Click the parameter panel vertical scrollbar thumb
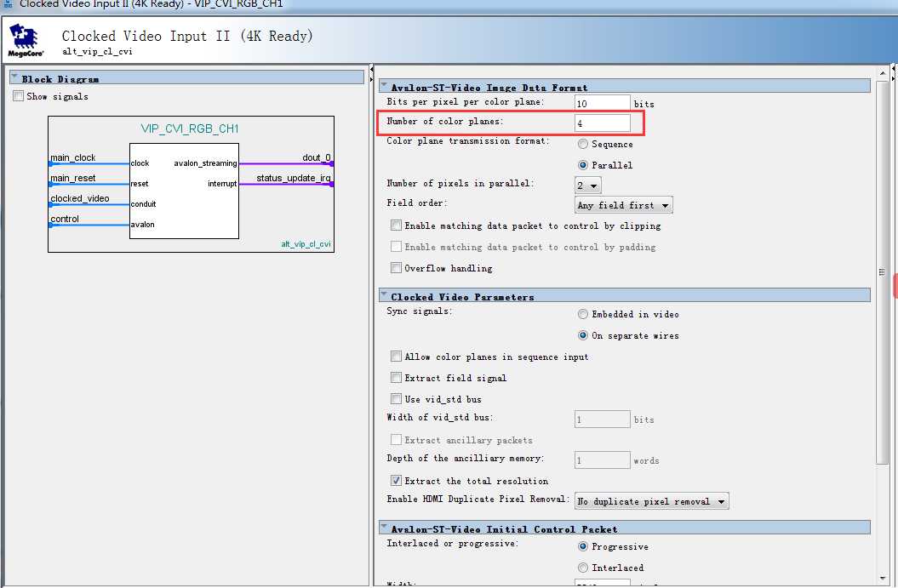898x588 pixels. (x=883, y=272)
